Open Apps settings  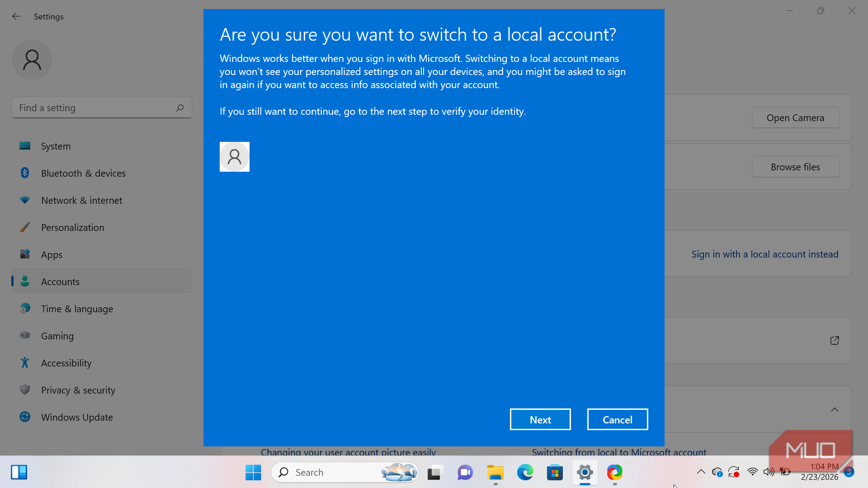(102, 254)
